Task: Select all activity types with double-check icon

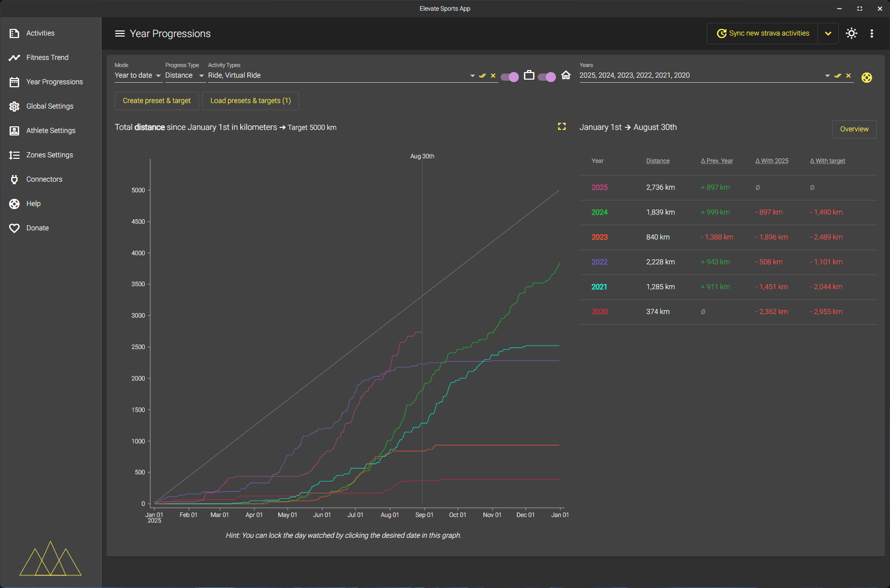Action: point(482,76)
